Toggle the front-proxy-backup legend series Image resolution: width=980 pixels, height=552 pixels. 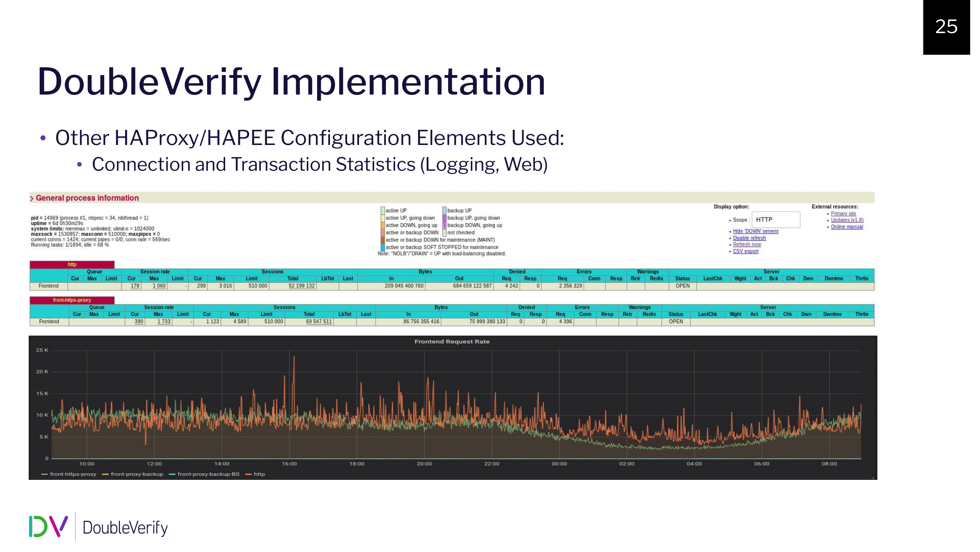point(133,474)
